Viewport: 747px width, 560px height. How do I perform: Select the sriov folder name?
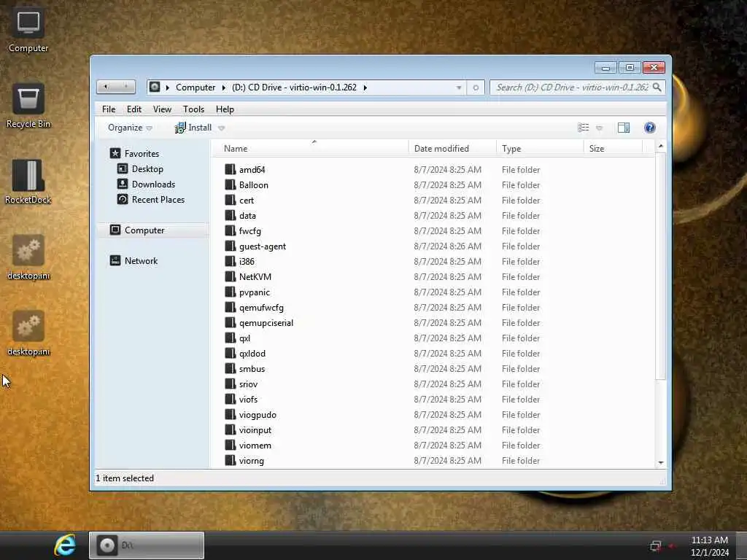pos(248,384)
